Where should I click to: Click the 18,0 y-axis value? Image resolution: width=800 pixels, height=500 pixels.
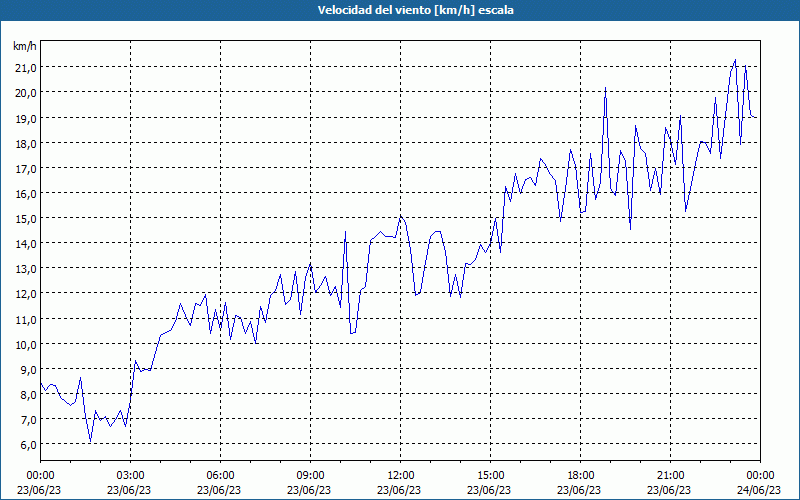(25, 143)
